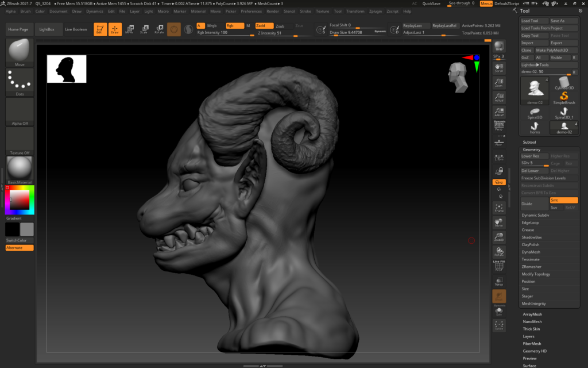
Task: Collapse the Geometry section header
Action: (x=531, y=149)
